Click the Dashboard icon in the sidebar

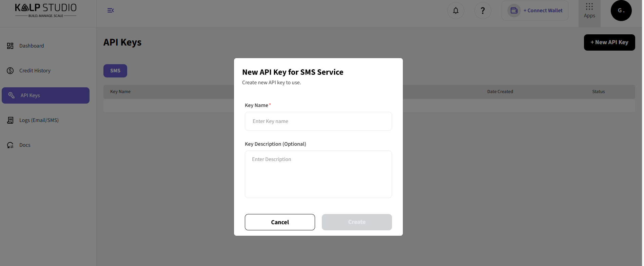pyautogui.click(x=10, y=46)
